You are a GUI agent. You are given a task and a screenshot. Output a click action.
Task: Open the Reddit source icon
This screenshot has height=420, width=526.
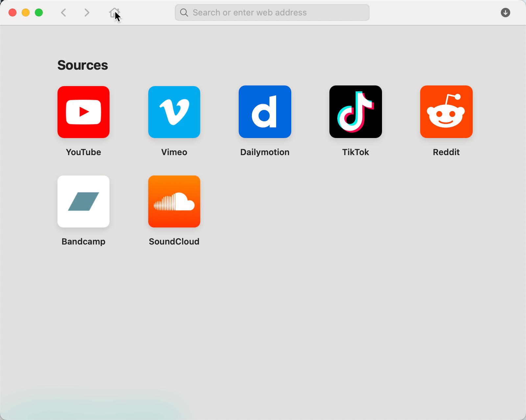click(x=446, y=112)
